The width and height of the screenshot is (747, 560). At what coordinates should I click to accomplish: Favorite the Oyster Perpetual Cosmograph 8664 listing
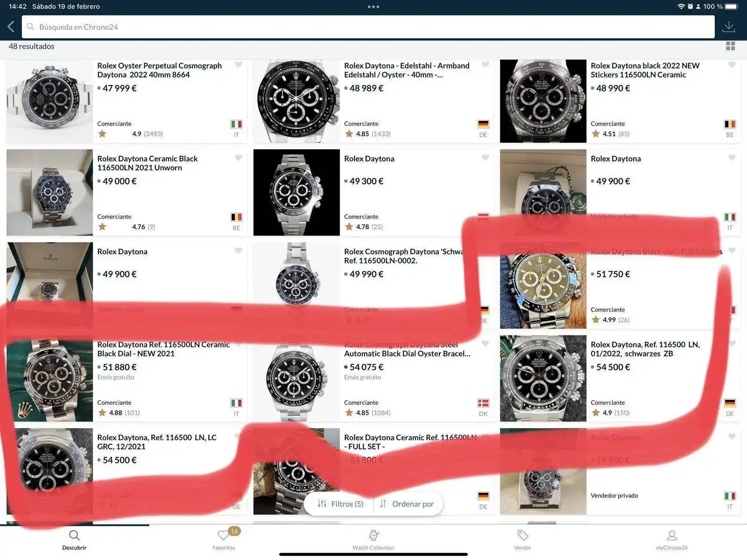pyautogui.click(x=239, y=65)
